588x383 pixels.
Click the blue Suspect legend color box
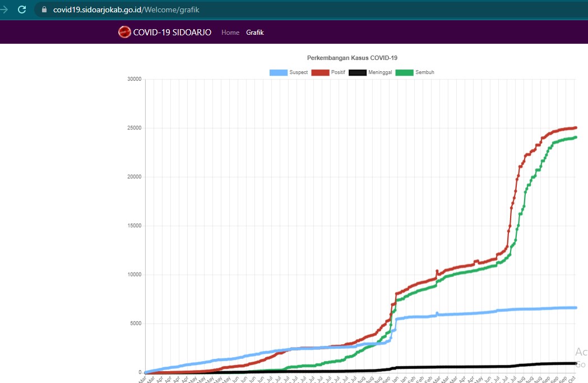point(279,72)
